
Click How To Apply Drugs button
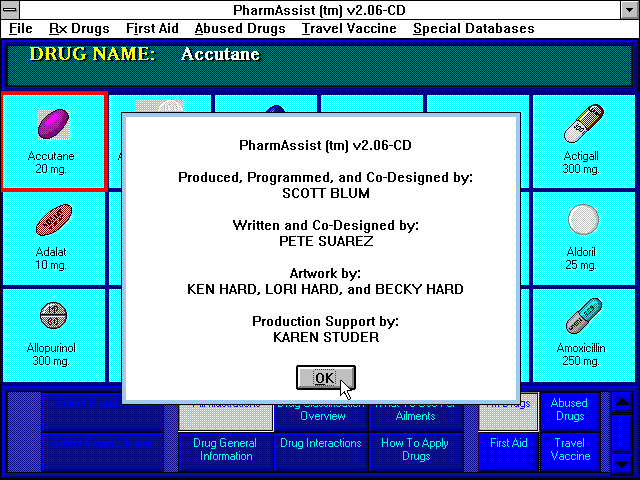point(416,450)
